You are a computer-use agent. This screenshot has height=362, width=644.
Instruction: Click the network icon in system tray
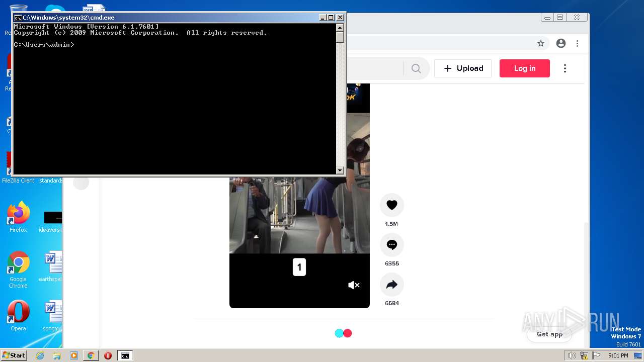[584, 355]
